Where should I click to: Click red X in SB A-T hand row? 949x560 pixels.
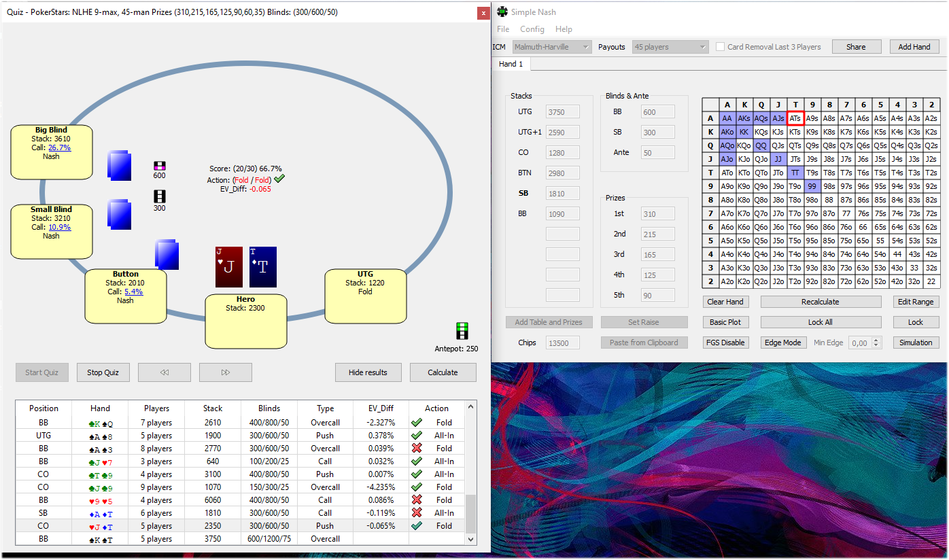tap(417, 513)
